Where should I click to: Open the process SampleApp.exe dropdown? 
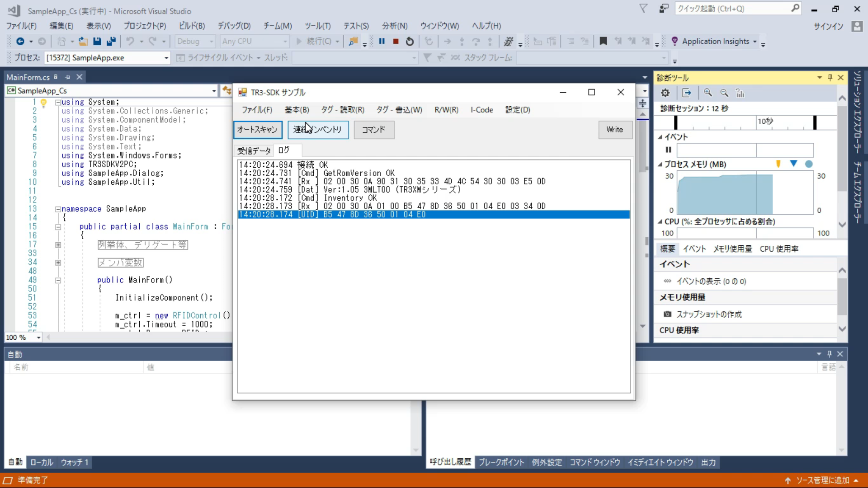[x=166, y=58]
